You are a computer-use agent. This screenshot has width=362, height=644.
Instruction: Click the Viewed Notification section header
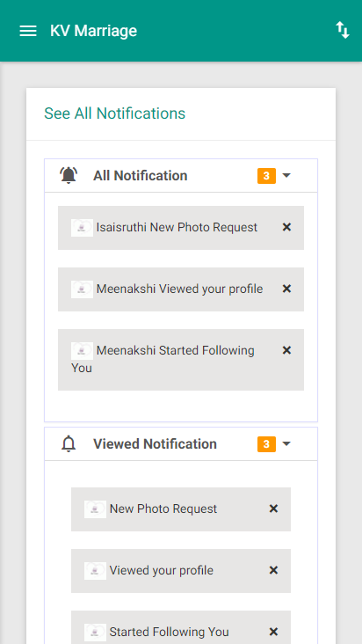(181, 444)
